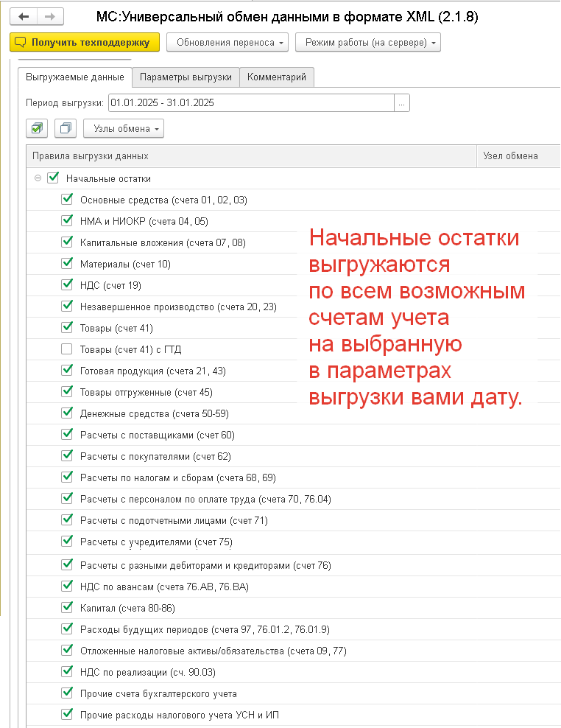Uncheck Расчеты с подотчетными лицами checkbox
561x728 pixels.
[67, 519]
